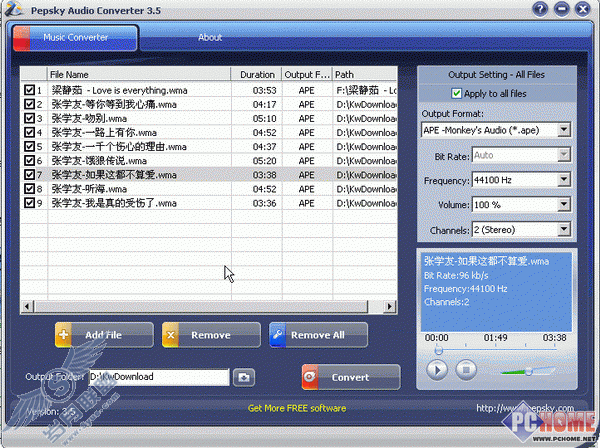Screen dimensions: 600x448
Task: Switch to the Music Converter tab
Action: coord(75,37)
